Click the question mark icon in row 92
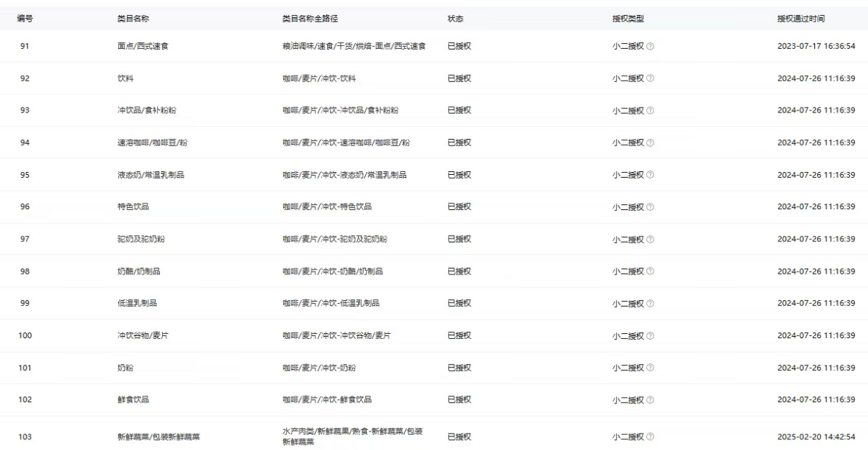Image resolution: width=868 pixels, height=450 pixels. coord(651,79)
